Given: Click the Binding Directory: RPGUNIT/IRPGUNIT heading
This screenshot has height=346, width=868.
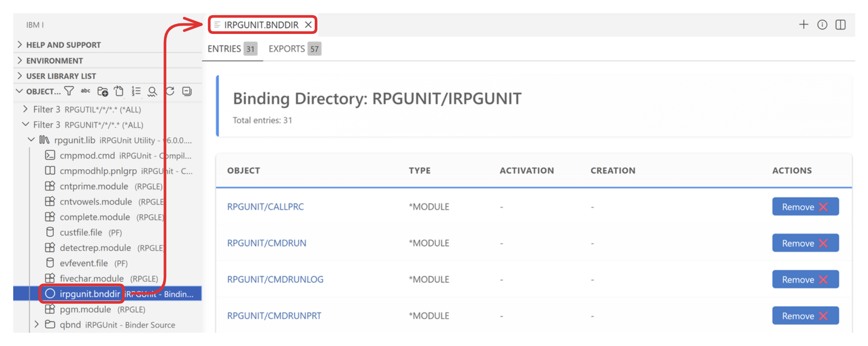Looking at the screenshot, I should pyautogui.click(x=377, y=99).
